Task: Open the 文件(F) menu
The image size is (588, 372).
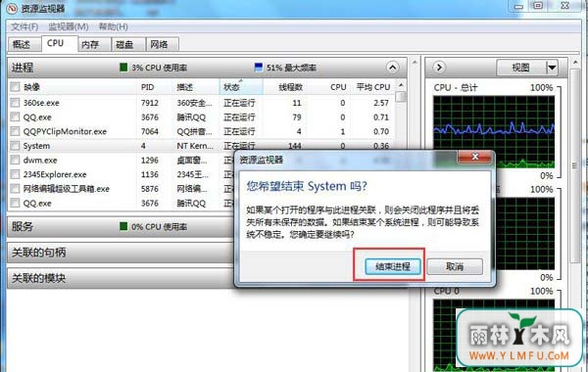Action: (x=24, y=27)
